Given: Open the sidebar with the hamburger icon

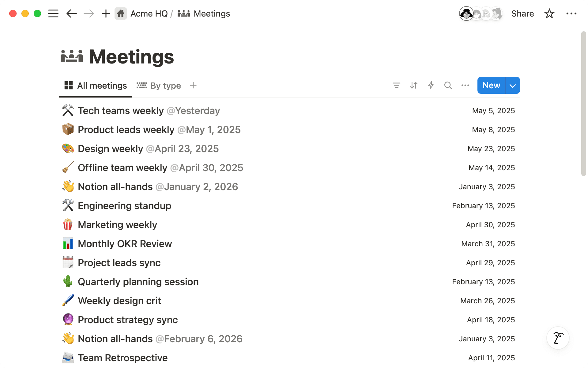Looking at the screenshot, I should [x=53, y=13].
